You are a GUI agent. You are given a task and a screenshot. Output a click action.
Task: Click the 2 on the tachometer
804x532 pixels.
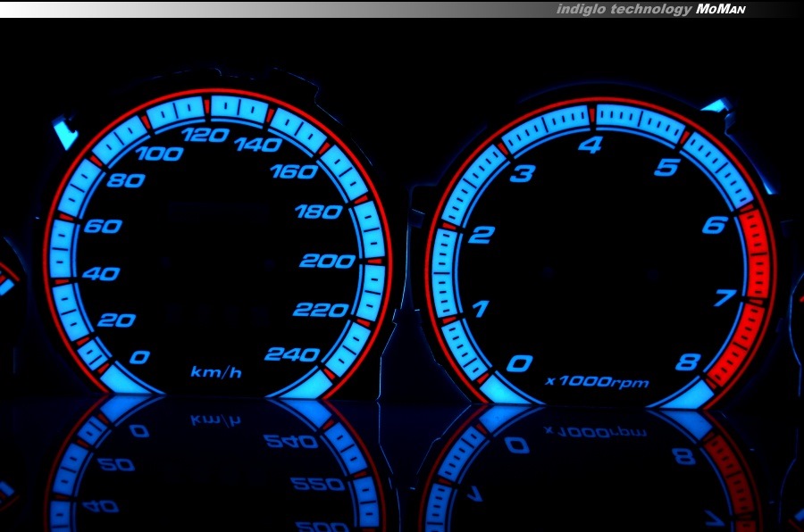tap(482, 234)
